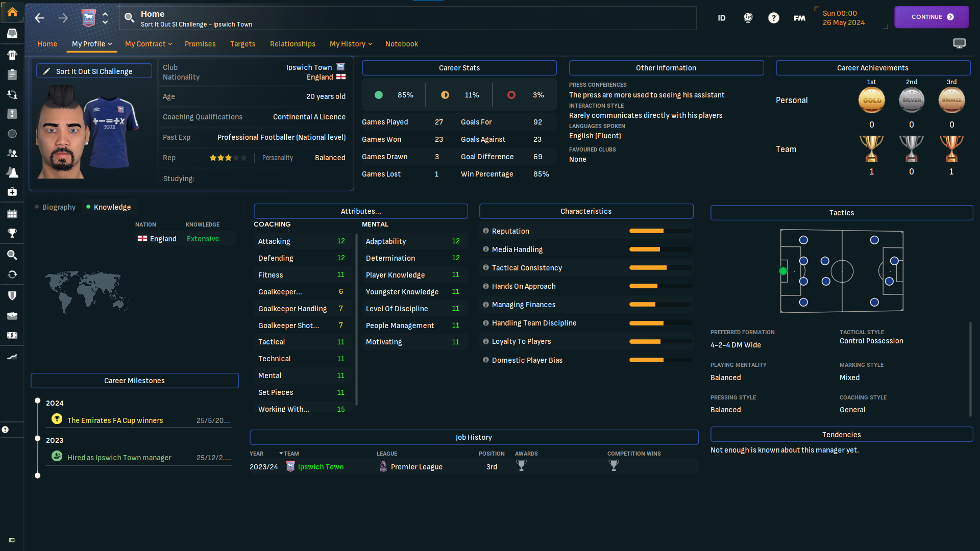This screenshot has width=980, height=551.
Task: Open the Scouting magnifier sidebar icon
Action: 12,255
